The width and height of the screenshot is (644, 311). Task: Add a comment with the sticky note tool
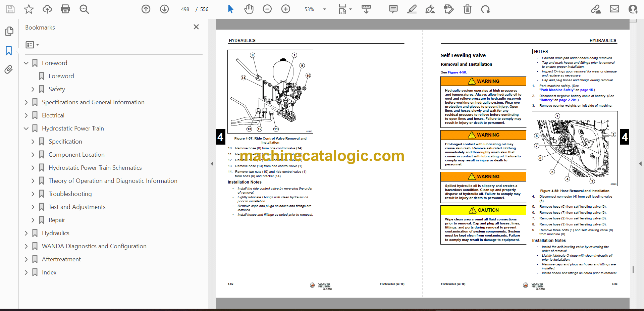point(393,9)
